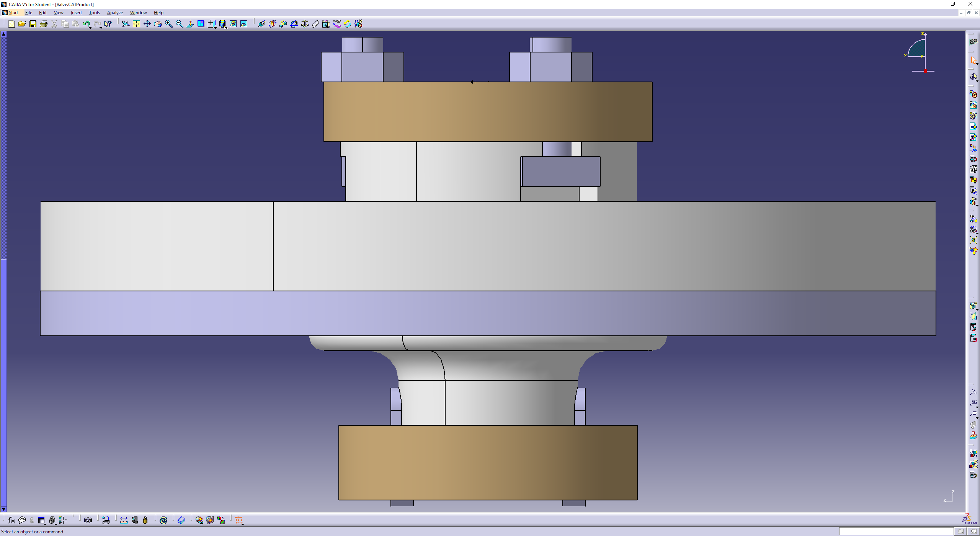The height and width of the screenshot is (536, 980).
Task: Expand the Undo history dropdown arrow
Action: (90, 28)
